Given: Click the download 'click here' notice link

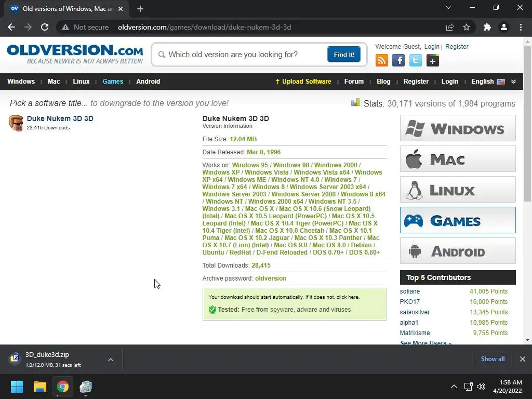Looking at the screenshot, I should pyautogui.click(x=348, y=297).
